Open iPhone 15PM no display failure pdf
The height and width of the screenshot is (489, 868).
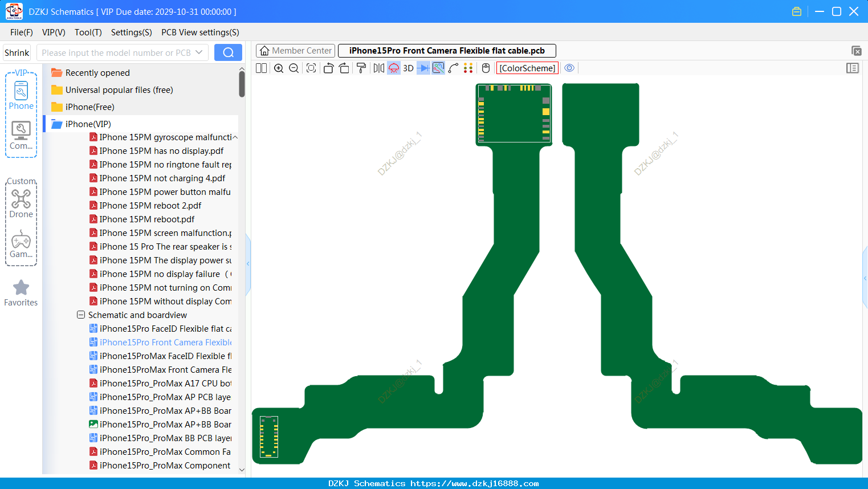click(160, 274)
